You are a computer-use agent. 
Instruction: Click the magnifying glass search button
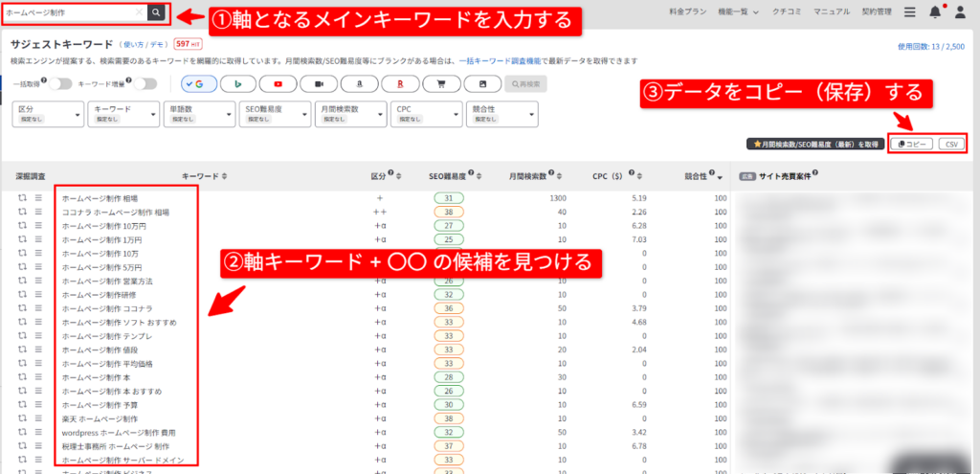(x=157, y=12)
